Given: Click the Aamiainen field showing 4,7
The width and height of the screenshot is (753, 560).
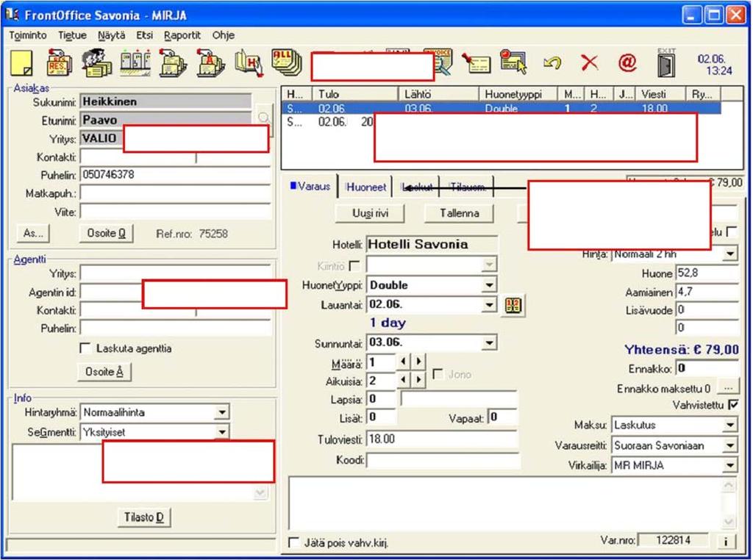Looking at the screenshot, I should [x=707, y=291].
